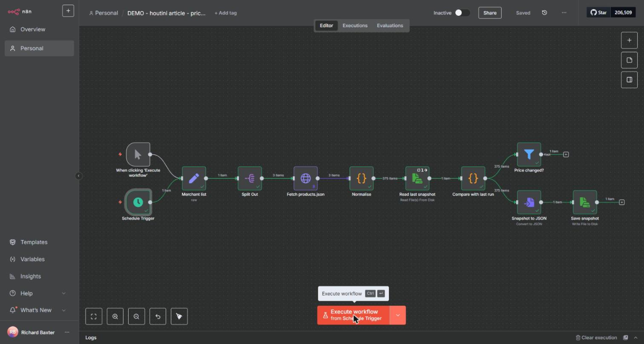
Task: Open the workflow history clock icon
Action: (544, 13)
